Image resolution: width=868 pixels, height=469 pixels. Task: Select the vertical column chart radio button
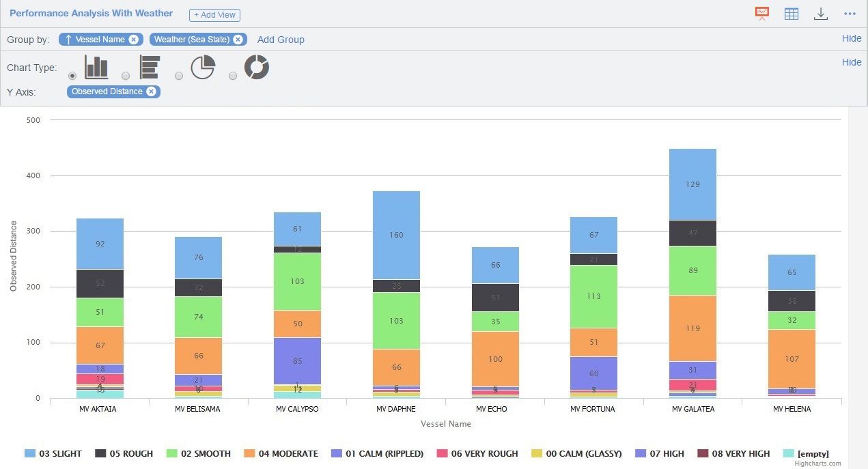coord(72,76)
